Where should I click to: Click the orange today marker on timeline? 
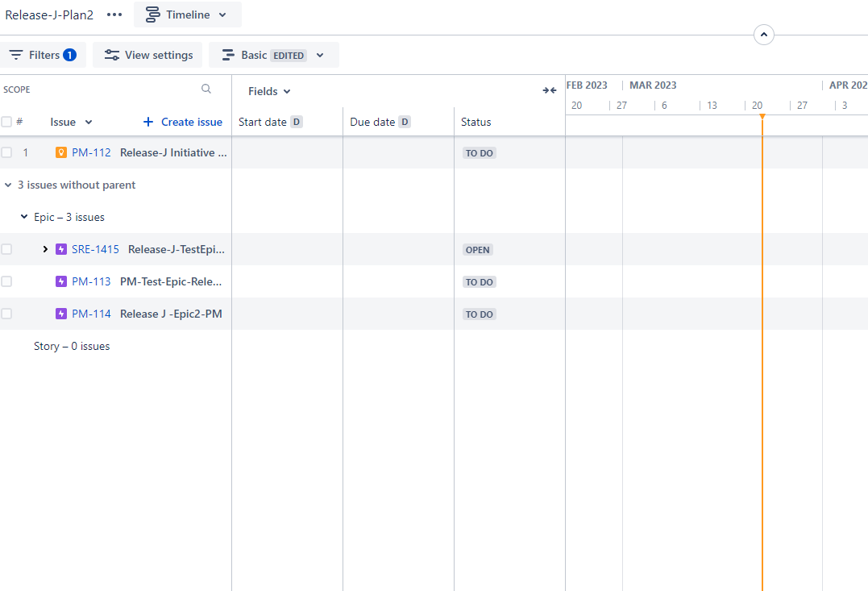tap(762, 116)
